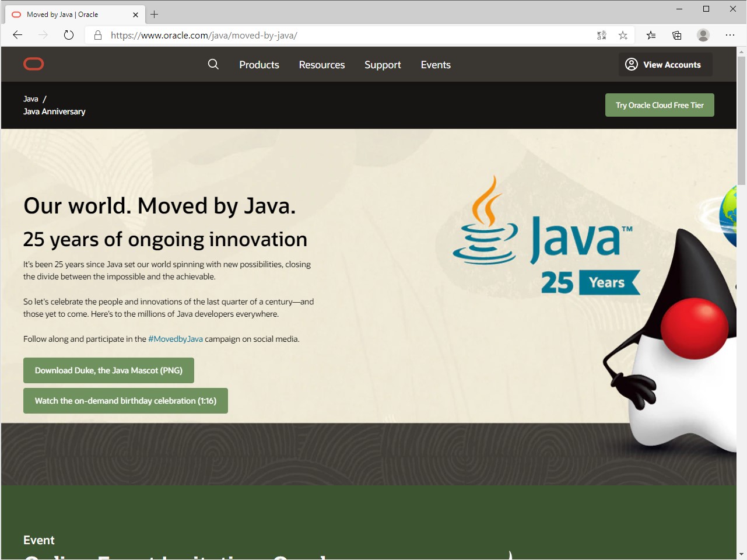Click the browser profile avatar icon
The width and height of the screenshot is (747, 560).
pos(703,35)
